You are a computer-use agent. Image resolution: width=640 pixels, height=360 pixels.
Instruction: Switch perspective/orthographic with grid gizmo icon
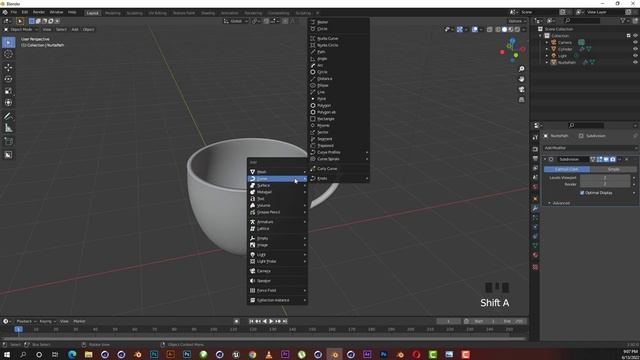521,100
